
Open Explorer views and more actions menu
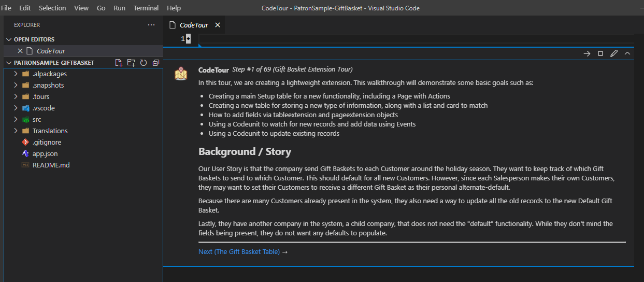[151, 25]
